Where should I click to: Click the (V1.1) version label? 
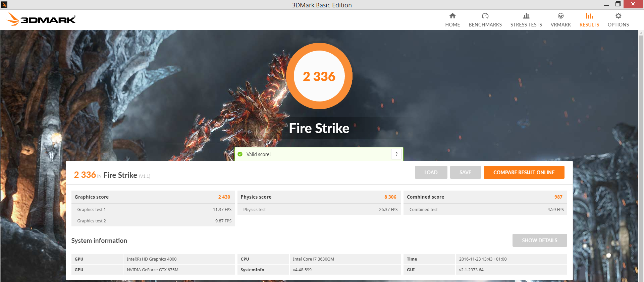pos(145,176)
